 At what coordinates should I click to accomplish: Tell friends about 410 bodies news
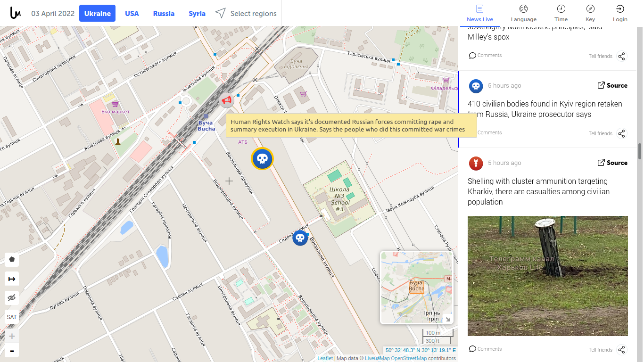pyautogui.click(x=600, y=133)
